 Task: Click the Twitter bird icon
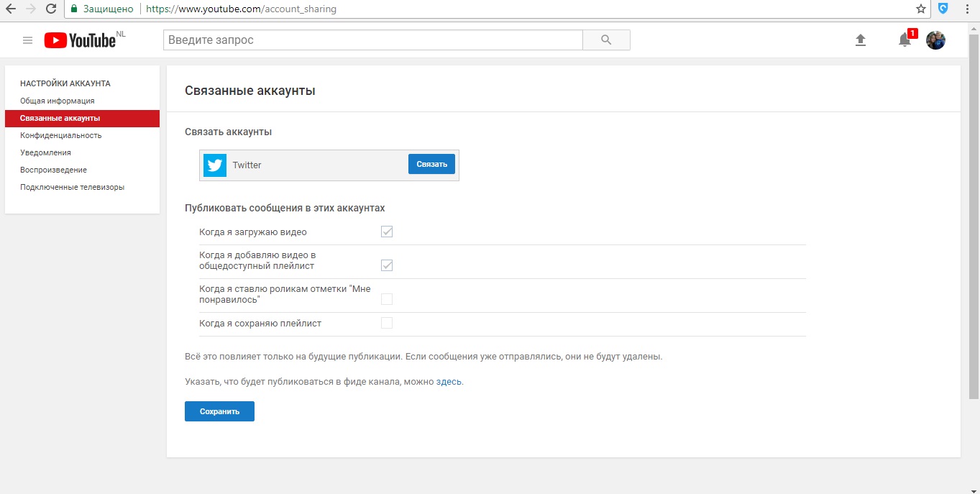(x=215, y=165)
